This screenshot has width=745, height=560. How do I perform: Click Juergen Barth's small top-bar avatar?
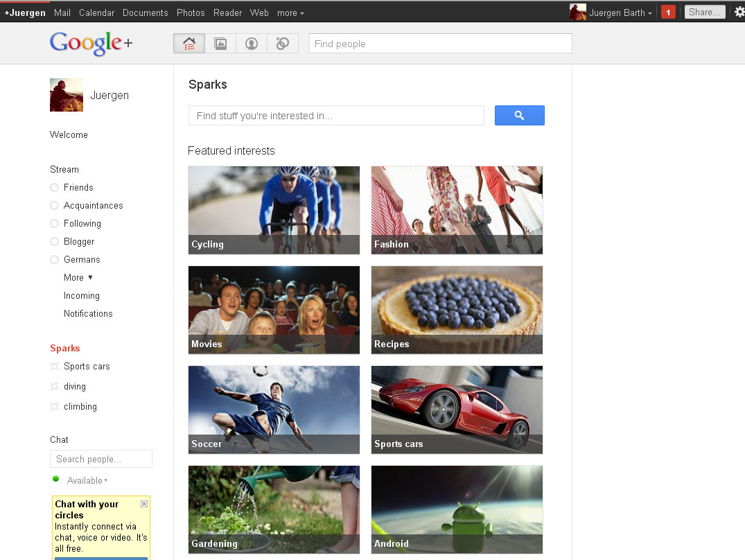coord(578,12)
